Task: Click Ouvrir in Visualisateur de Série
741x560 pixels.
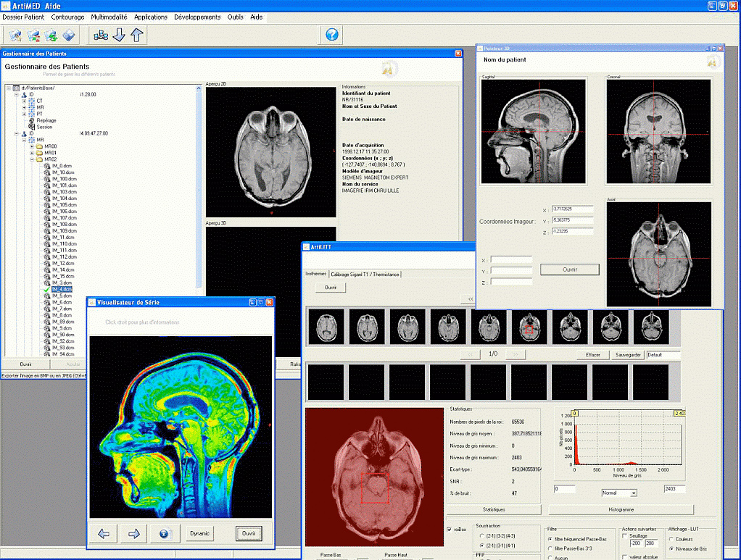Action: pyautogui.click(x=249, y=534)
